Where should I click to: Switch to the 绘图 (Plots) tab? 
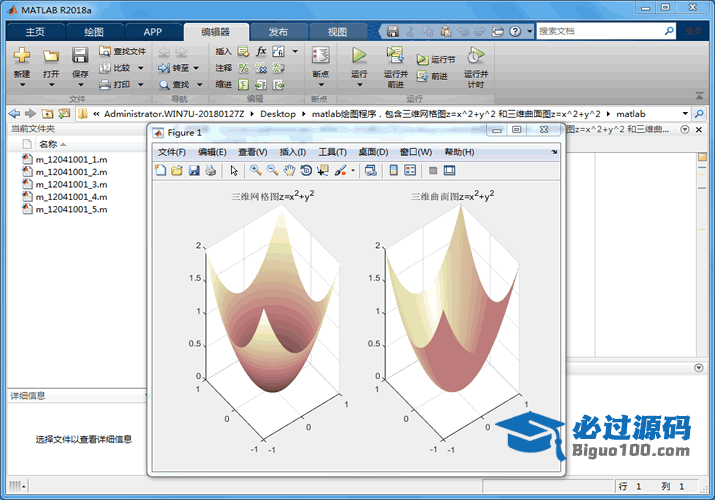(x=94, y=32)
